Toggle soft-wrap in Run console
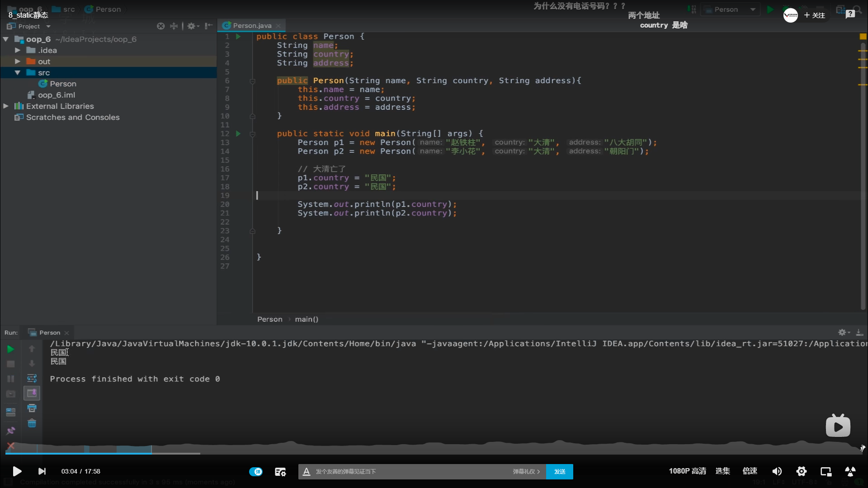This screenshot has height=488, width=868. click(x=32, y=378)
